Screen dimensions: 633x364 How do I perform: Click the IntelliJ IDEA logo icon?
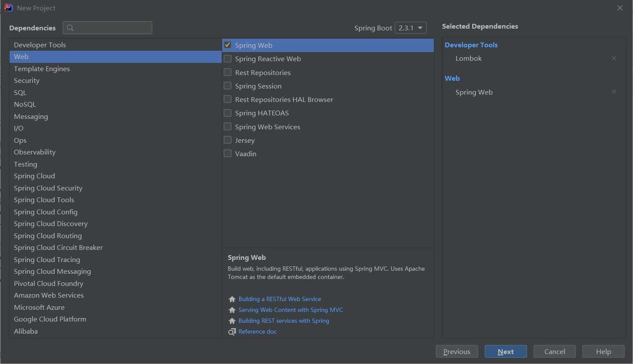coord(8,8)
